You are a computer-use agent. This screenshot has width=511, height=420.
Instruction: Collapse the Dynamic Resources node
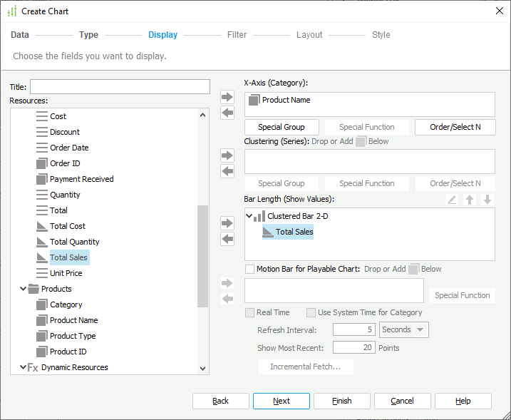pyautogui.click(x=23, y=367)
